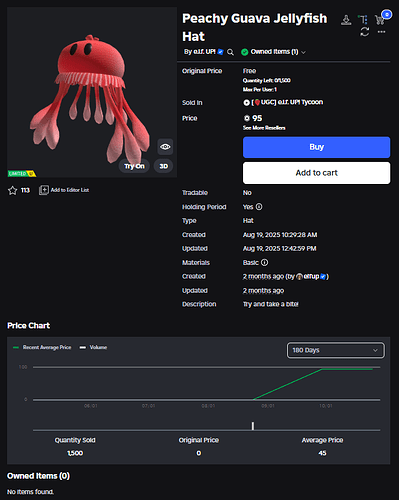399x500 pixels.
Task: Click the 'Quantity Left: 0/1,500' text
Action: pyautogui.click(x=267, y=80)
